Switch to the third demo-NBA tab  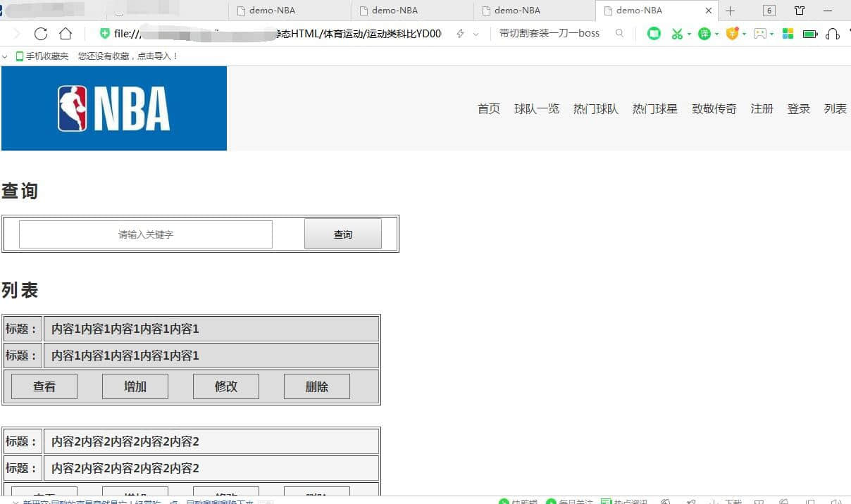[518, 11]
